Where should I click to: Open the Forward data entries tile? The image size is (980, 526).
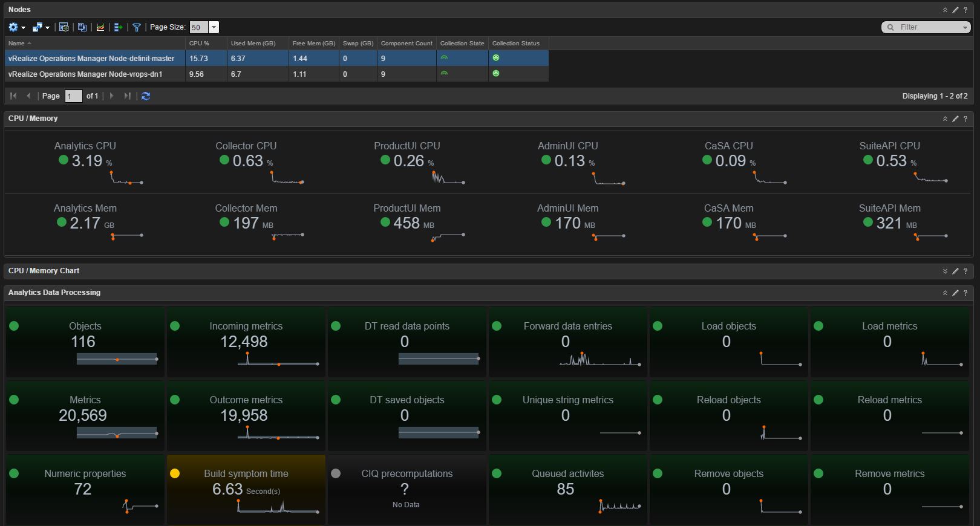tap(568, 342)
